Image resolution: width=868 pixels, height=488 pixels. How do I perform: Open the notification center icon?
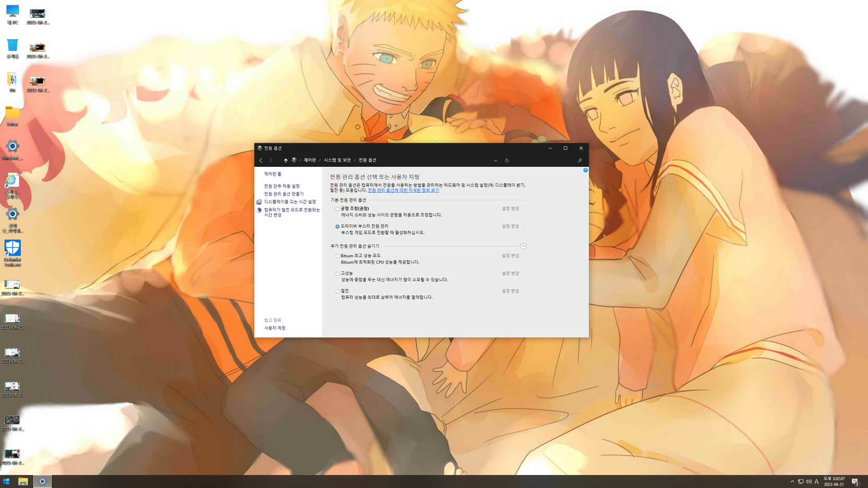(855, 482)
